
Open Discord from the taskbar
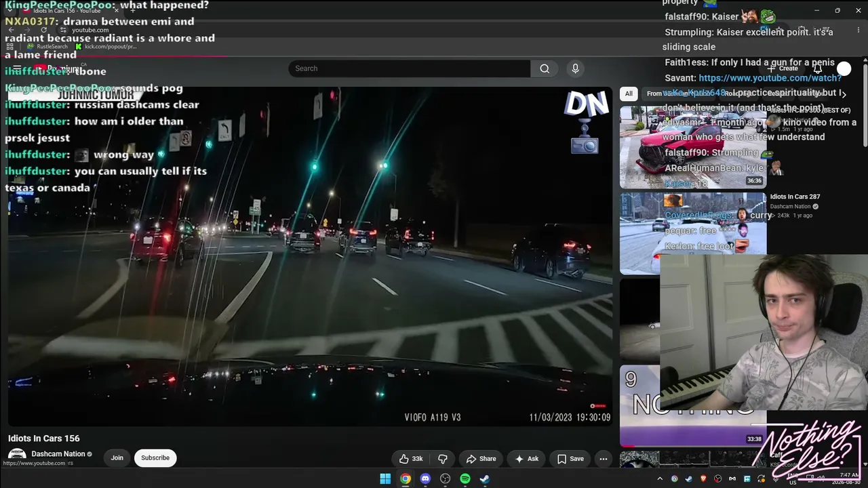(425, 479)
